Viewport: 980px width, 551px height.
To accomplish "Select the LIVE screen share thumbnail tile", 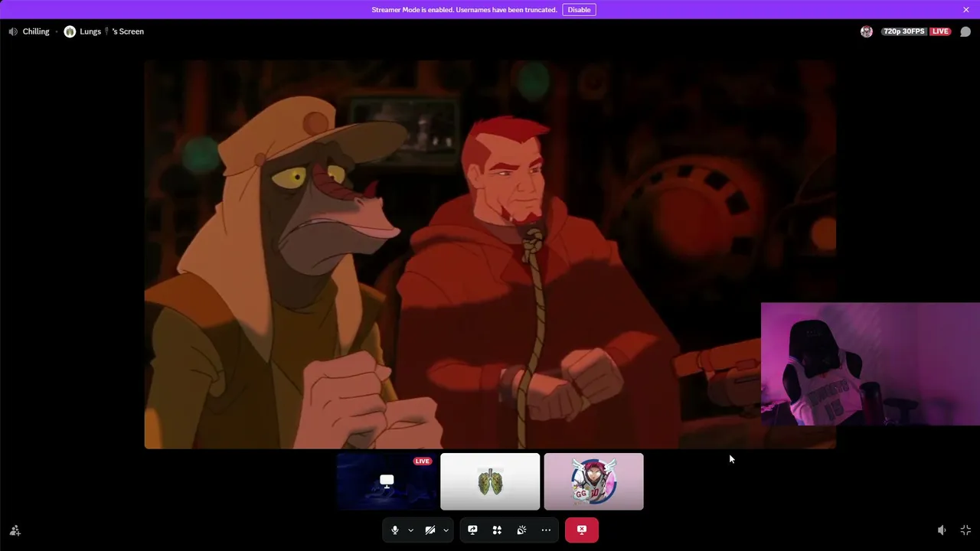I will [387, 481].
